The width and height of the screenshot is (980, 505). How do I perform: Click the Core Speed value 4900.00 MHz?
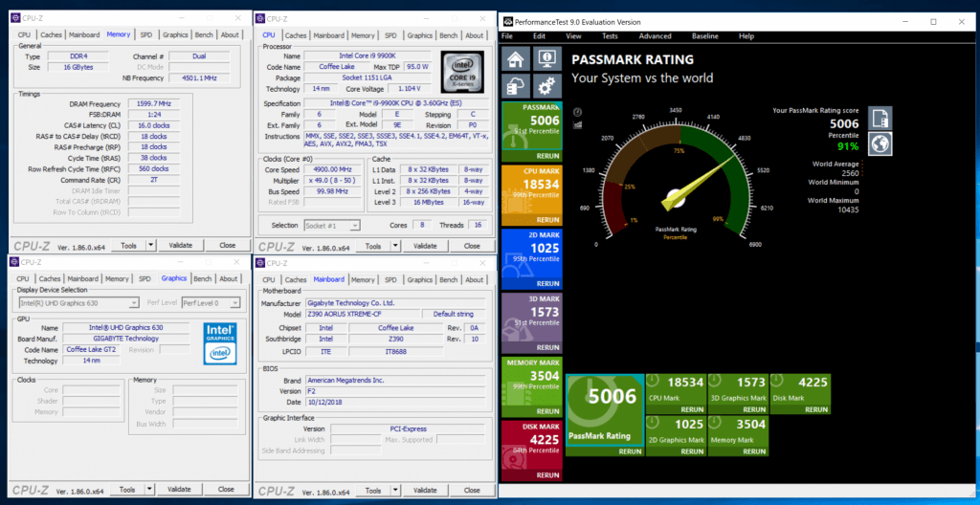(334, 169)
